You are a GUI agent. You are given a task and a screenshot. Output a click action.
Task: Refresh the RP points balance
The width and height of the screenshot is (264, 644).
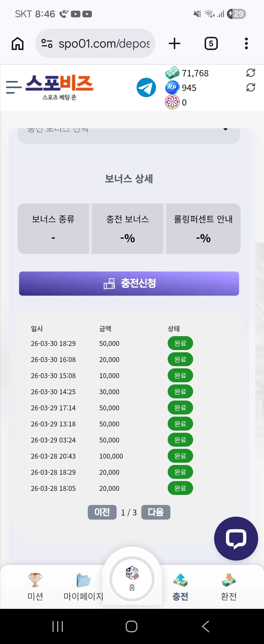click(251, 88)
